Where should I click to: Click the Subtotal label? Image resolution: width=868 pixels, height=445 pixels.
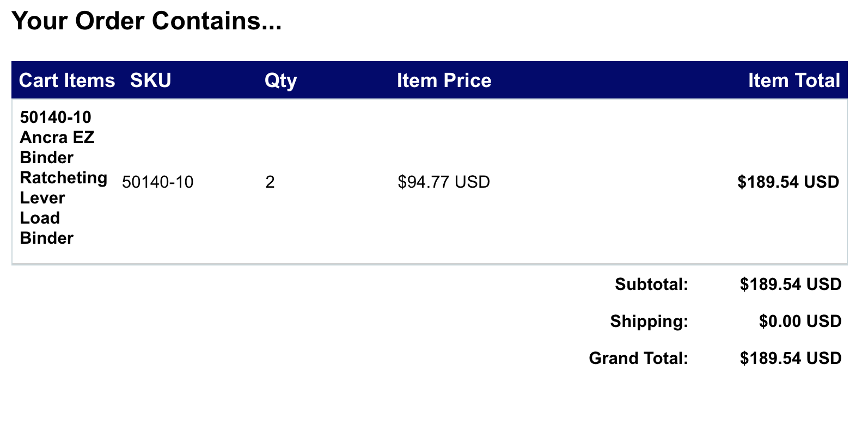[651, 284]
